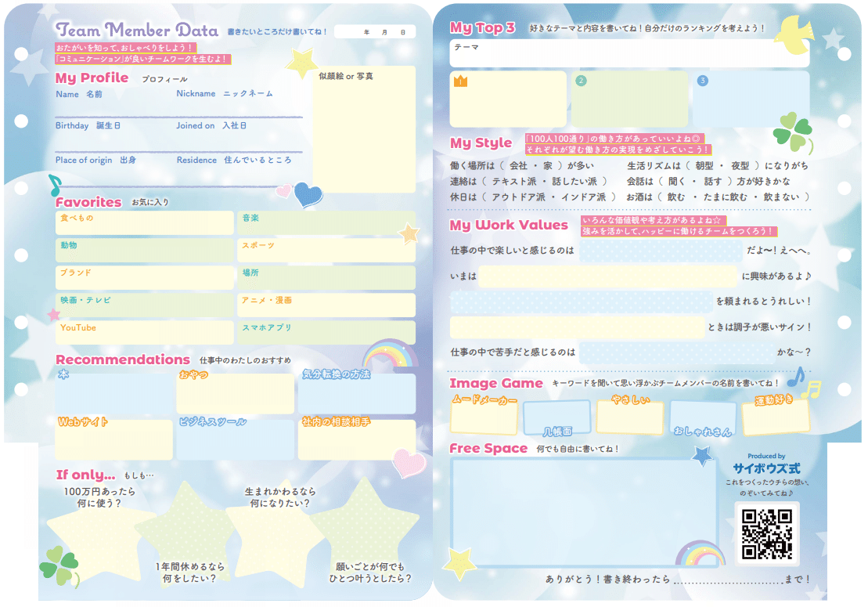
Task: Select the 話したい派 option for 連絡
Action: (574, 181)
